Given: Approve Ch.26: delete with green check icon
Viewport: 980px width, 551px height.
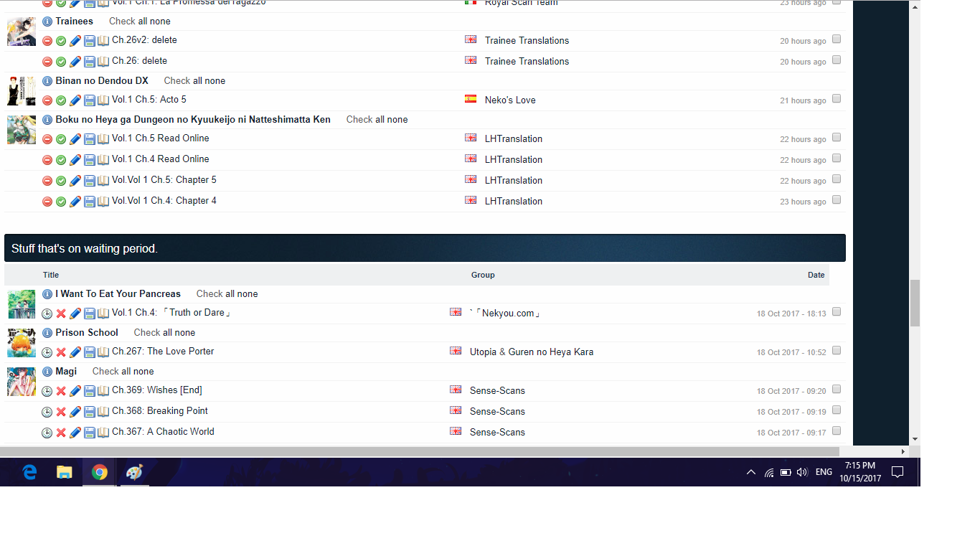Looking at the screenshot, I should click(x=61, y=62).
